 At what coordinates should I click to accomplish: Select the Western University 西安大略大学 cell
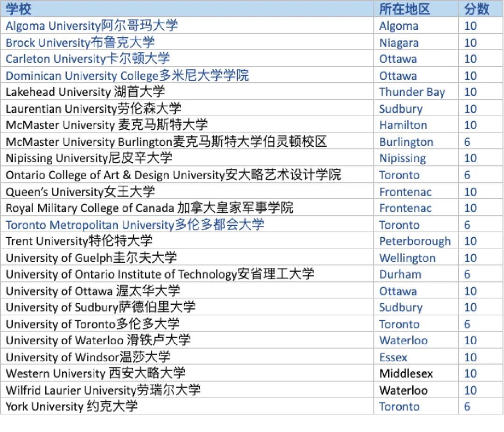coord(187,373)
